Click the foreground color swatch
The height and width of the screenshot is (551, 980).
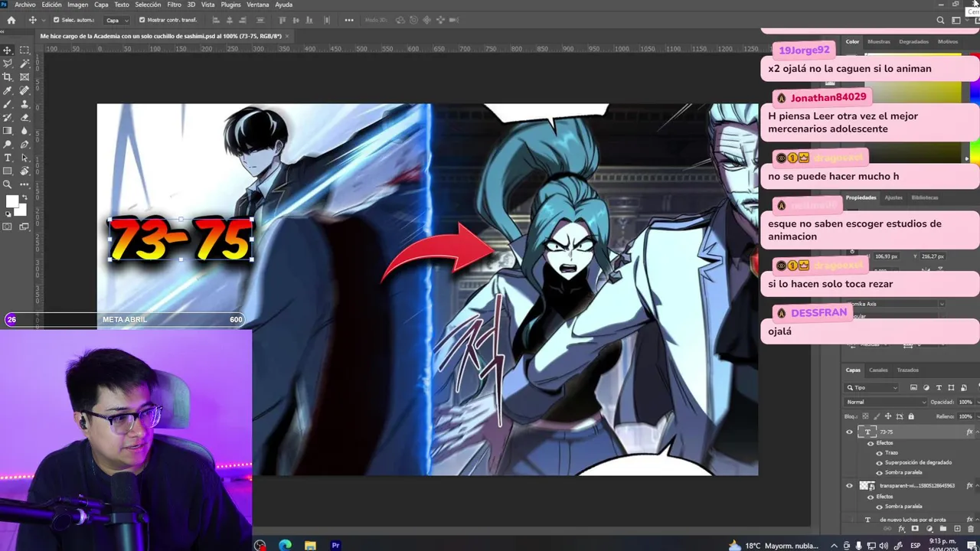coord(11,201)
